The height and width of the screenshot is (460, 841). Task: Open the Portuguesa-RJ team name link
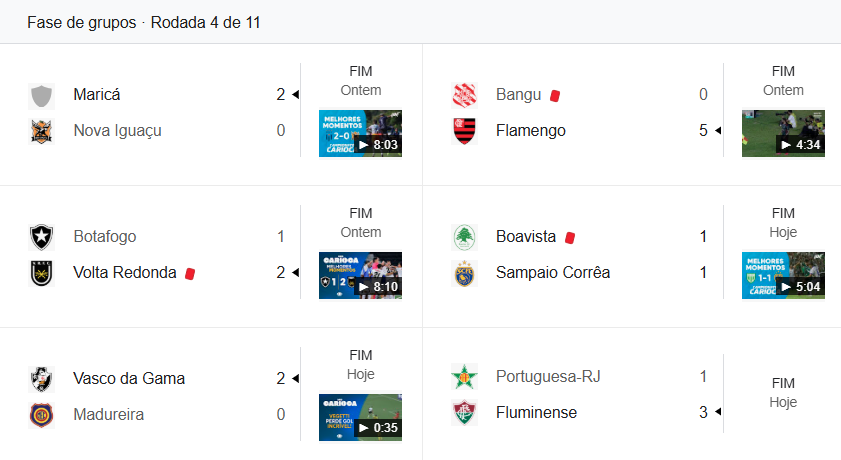[x=548, y=377]
